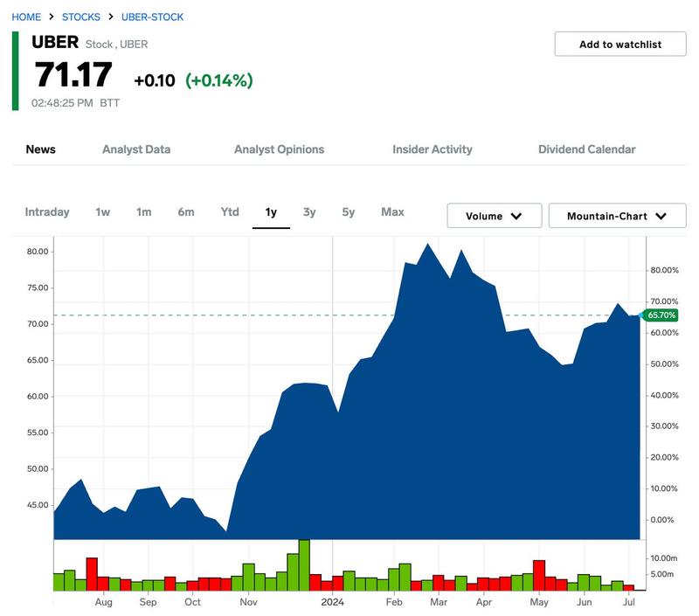This screenshot has width=699, height=616.
Task: Change chart range to 5y
Action: tap(349, 212)
